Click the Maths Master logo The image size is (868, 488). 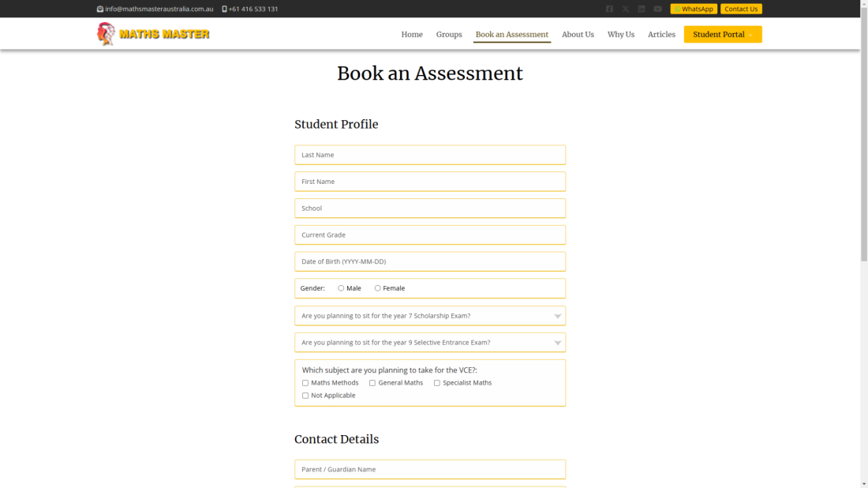(x=153, y=34)
